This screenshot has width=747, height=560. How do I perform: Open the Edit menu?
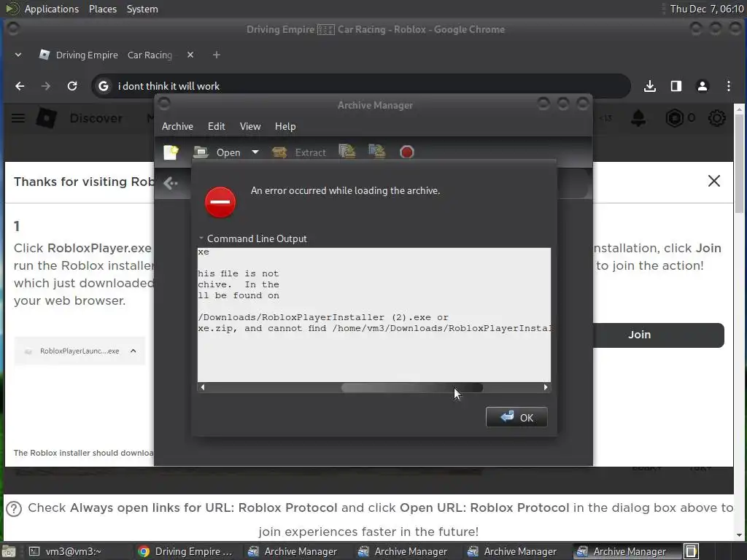(216, 126)
